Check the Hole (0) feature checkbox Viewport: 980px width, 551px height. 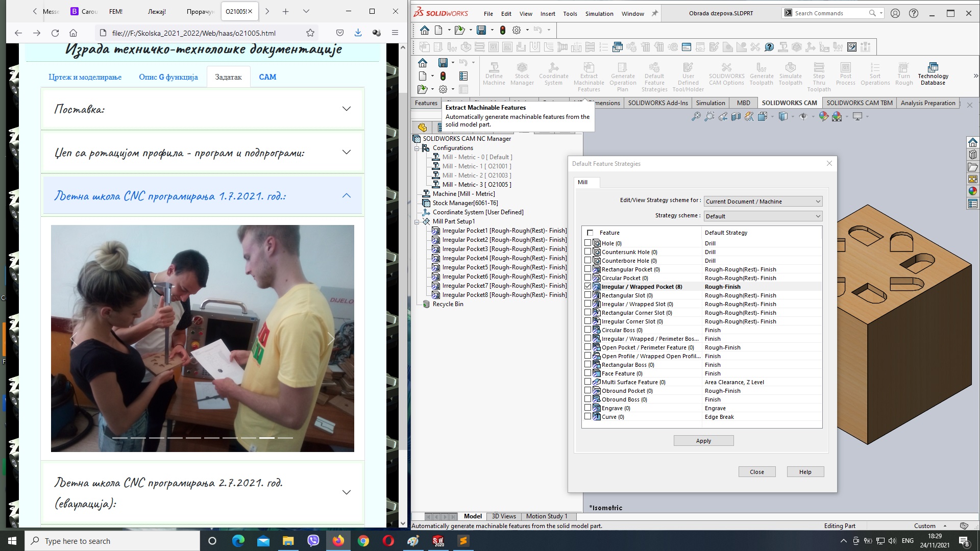(587, 243)
